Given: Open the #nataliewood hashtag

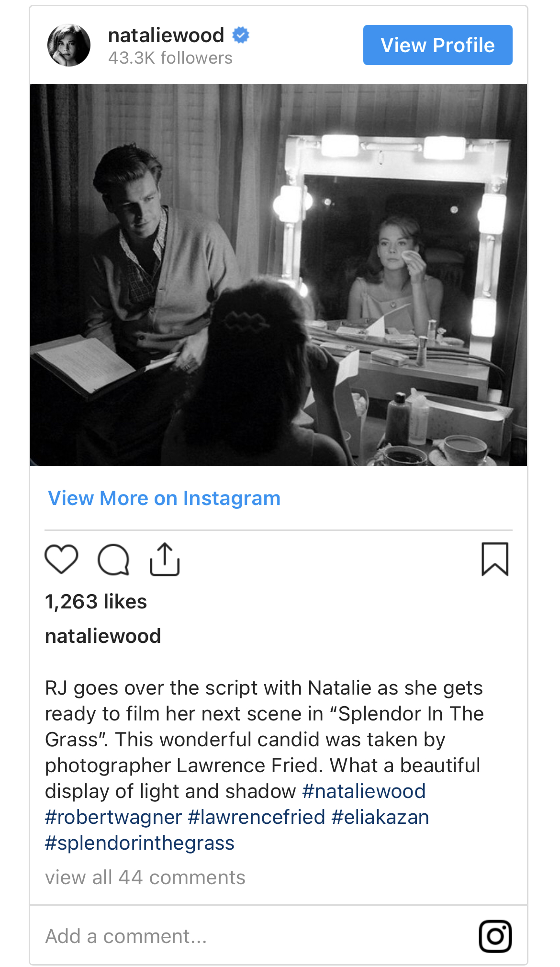Looking at the screenshot, I should click(x=364, y=791).
